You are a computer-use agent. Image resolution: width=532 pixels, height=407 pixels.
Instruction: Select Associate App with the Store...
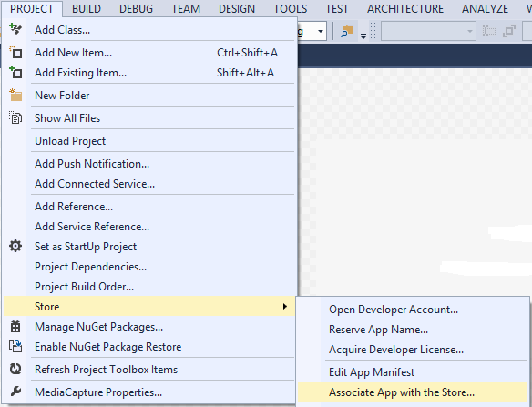coord(413,392)
